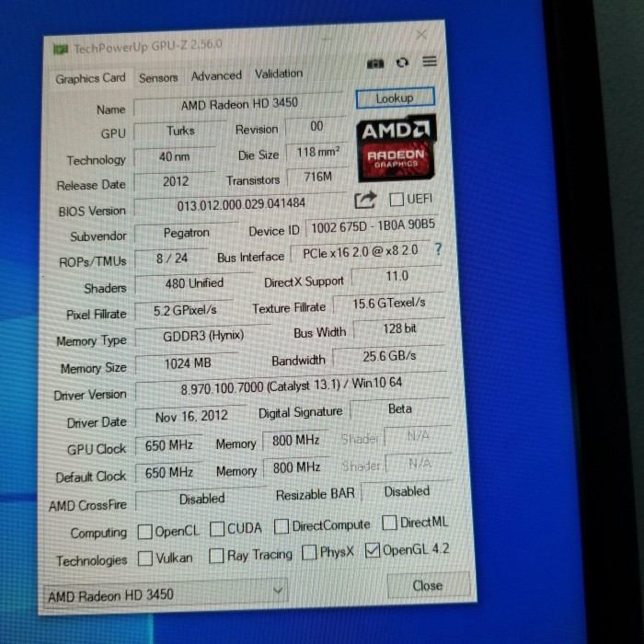Image resolution: width=644 pixels, height=644 pixels.
Task: Click the refresh icon in GPU-Z
Action: point(402,63)
